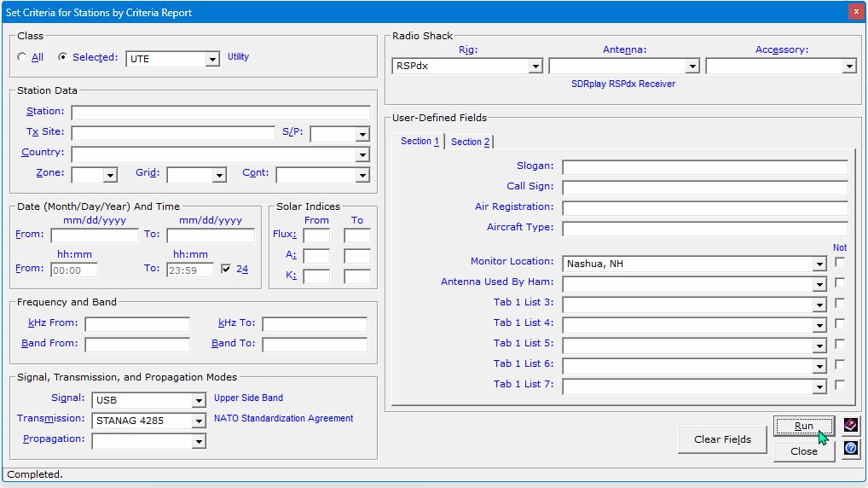Open the purple help book icon
The width and height of the screenshot is (868, 488).
pyautogui.click(x=850, y=425)
